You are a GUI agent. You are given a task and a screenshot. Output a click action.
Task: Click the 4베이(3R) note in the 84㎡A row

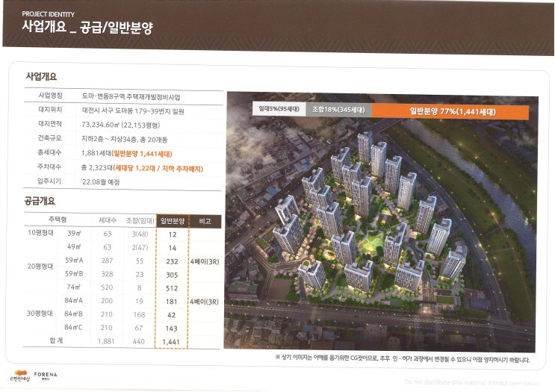point(204,302)
